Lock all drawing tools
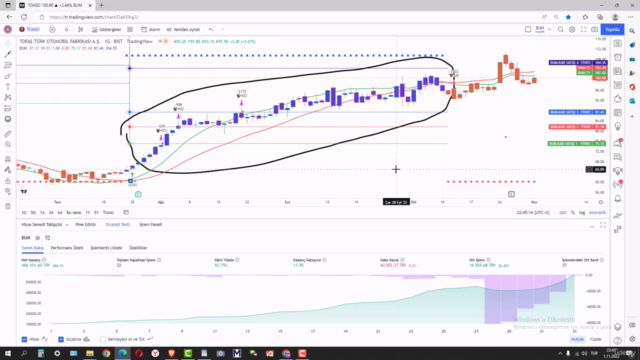Viewport: 640px width, 360px height. (x=8, y=181)
